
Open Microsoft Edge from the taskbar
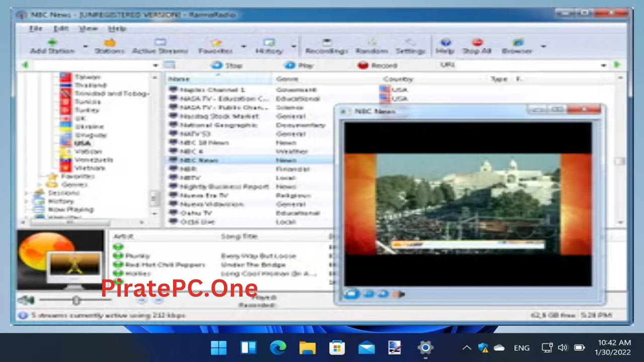click(278, 347)
